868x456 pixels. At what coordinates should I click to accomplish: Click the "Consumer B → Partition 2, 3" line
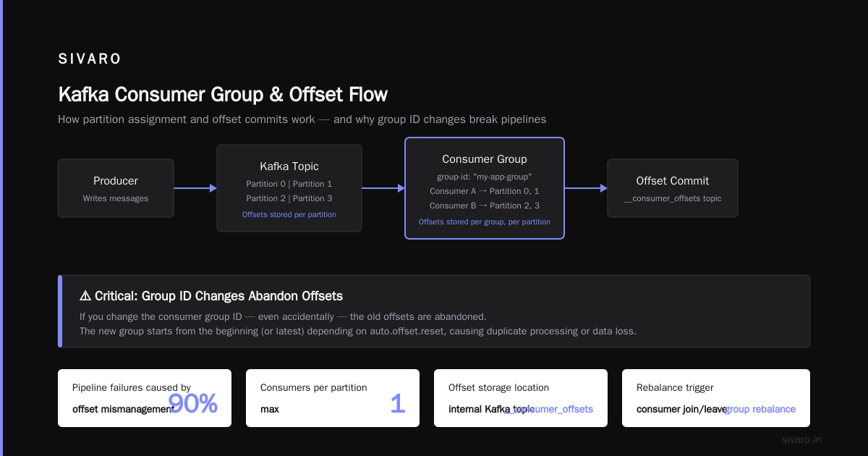(485, 206)
